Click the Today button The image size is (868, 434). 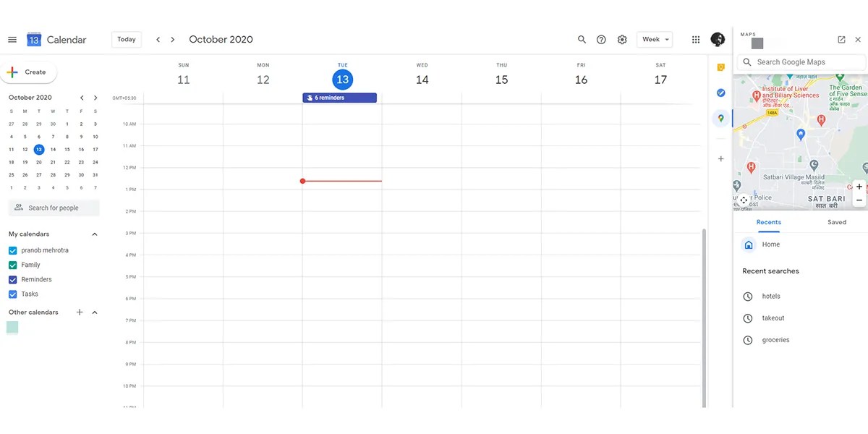pyautogui.click(x=126, y=39)
